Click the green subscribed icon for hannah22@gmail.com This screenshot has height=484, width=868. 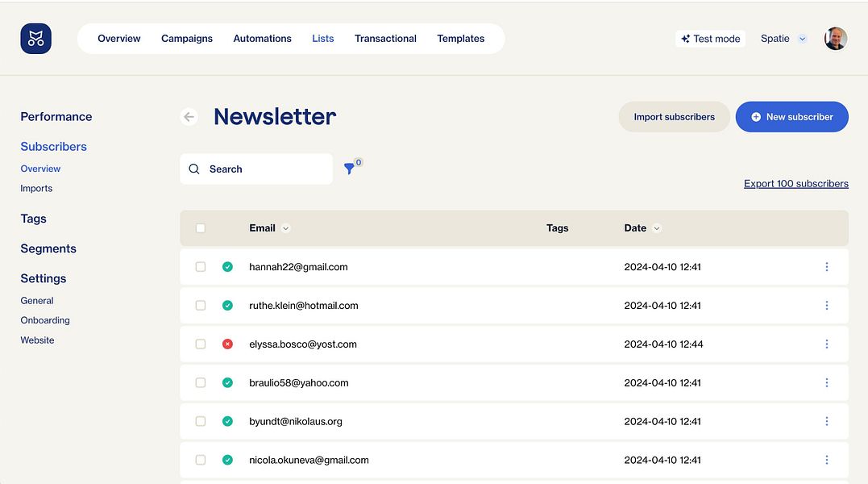(x=227, y=266)
